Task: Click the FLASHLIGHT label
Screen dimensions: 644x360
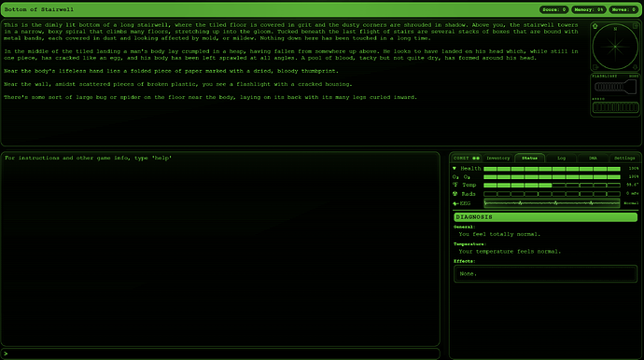Action: click(x=604, y=76)
